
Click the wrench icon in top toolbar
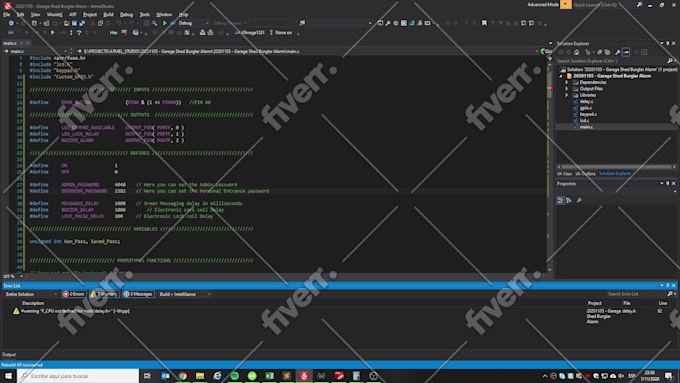(388, 23)
